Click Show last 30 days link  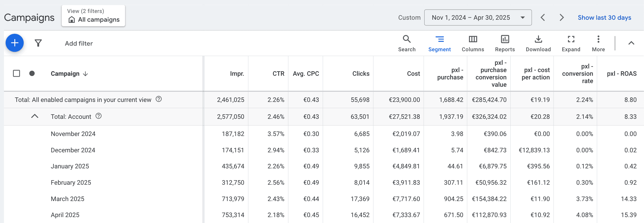click(x=605, y=17)
